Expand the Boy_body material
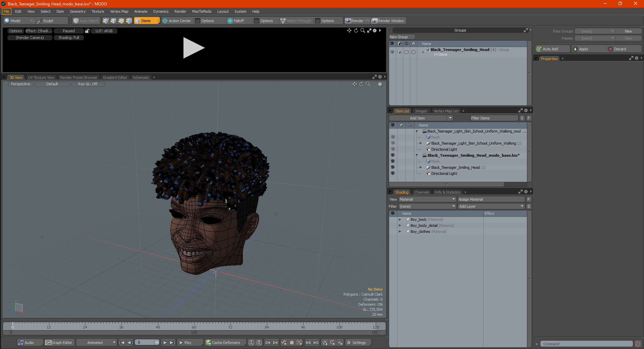 (x=400, y=219)
